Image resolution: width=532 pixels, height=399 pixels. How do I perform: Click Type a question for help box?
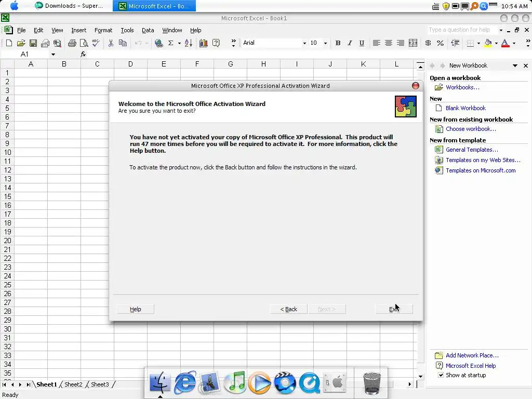(463, 30)
